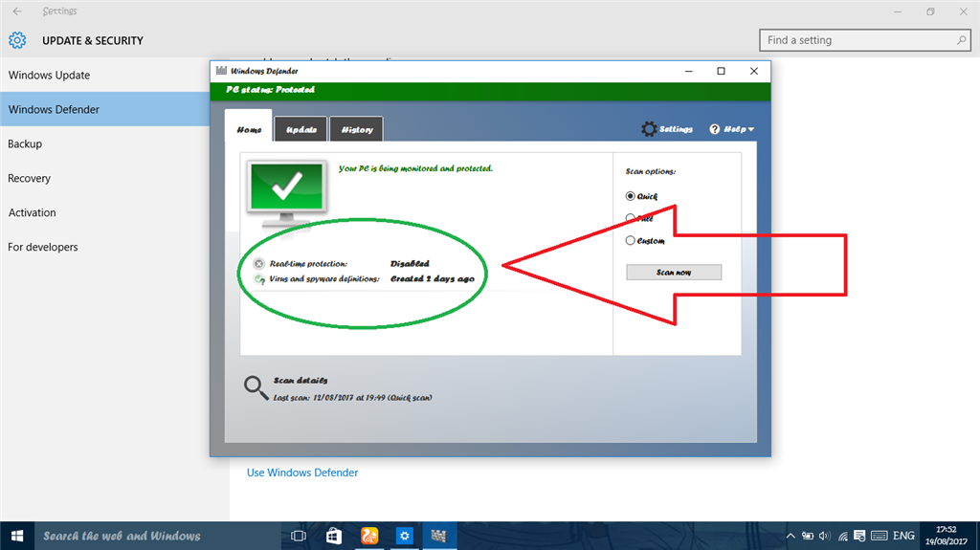
Task: Minimize the Windows Defender window
Action: tap(689, 71)
